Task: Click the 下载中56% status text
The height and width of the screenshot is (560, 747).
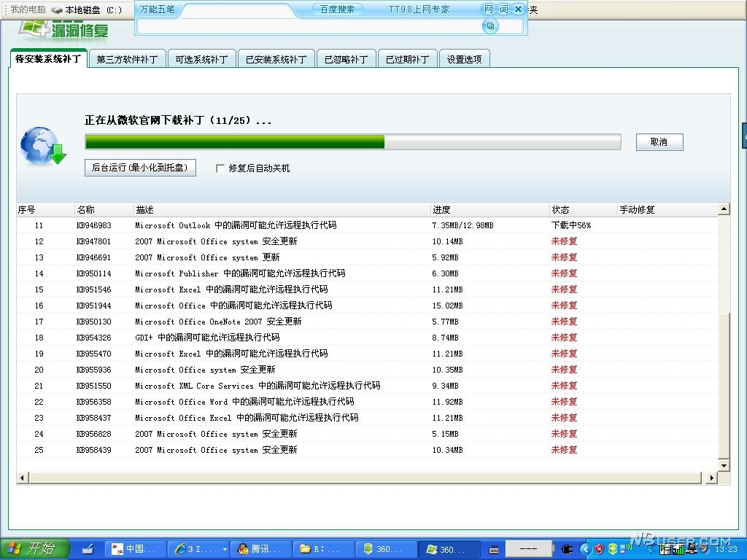Action: [570, 225]
